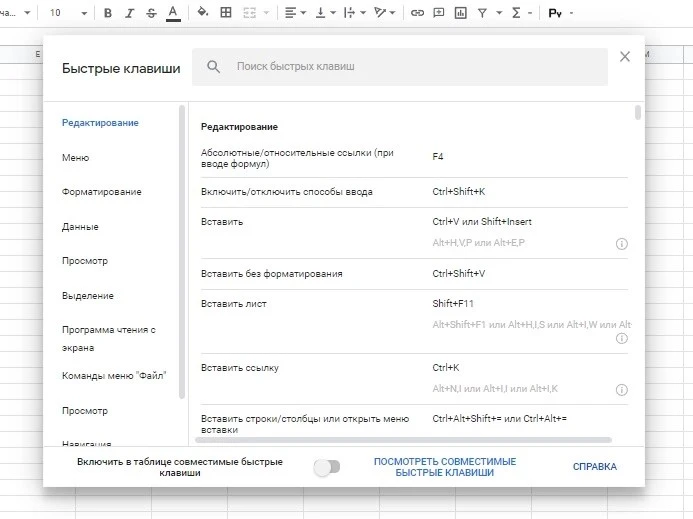The image size is (693, 519).
Task: Click the filter funnel icon
Action: [483, 13]
